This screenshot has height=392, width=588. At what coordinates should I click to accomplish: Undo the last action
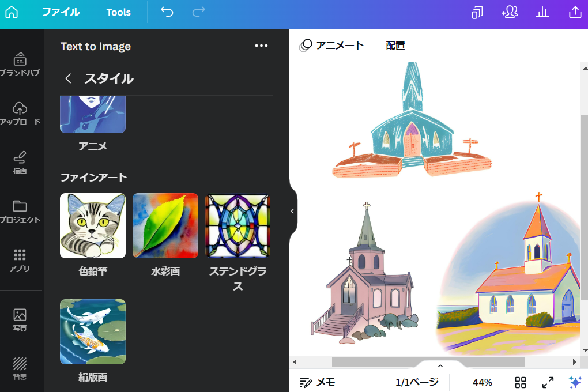(x=167, y=12)
